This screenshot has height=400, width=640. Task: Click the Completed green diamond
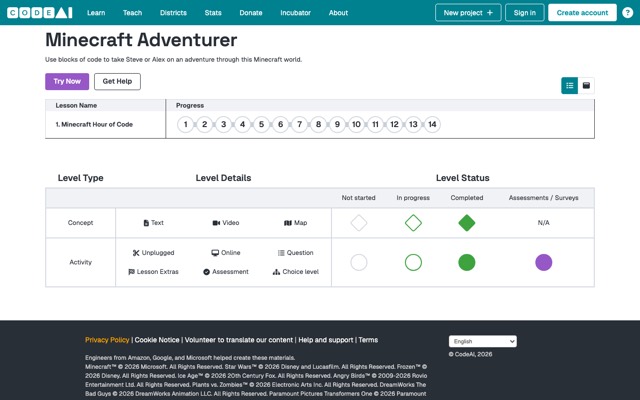tap(467, 223)
